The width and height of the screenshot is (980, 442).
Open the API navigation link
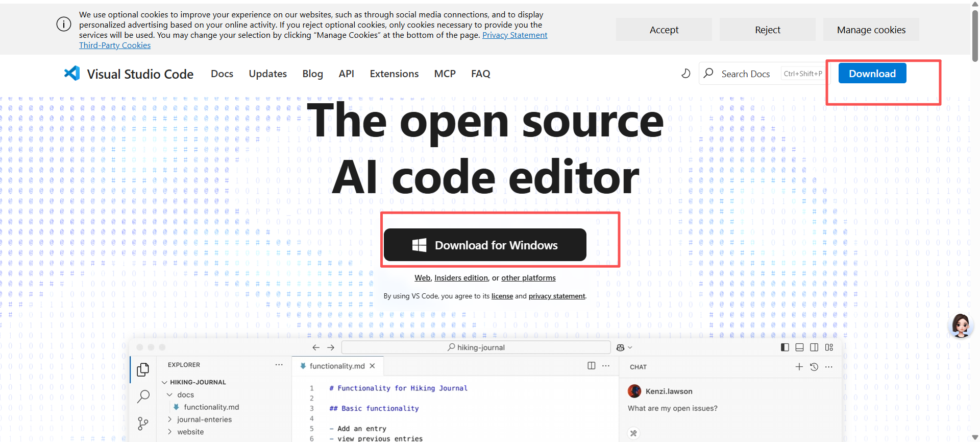coord(347,74)
